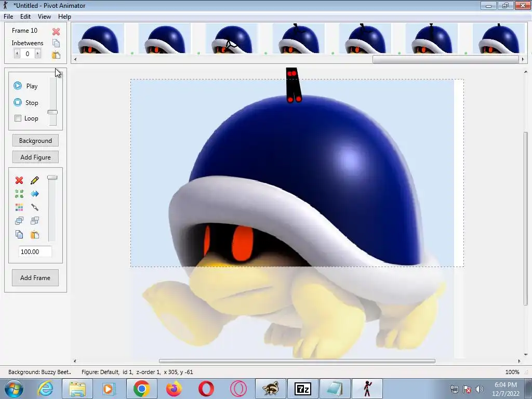
Task: Paste frame icon below copy frame
Action: click(x=56, y=55)
